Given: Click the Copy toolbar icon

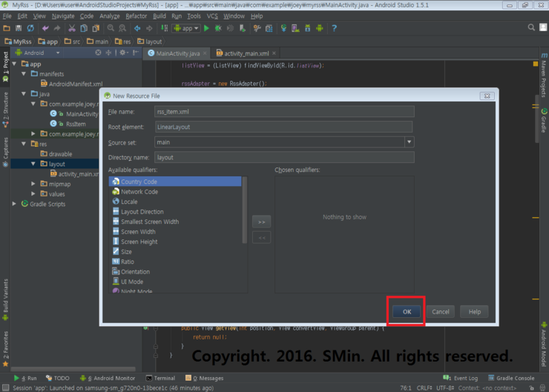Looking at the screenshot, I should pos(84,28).
